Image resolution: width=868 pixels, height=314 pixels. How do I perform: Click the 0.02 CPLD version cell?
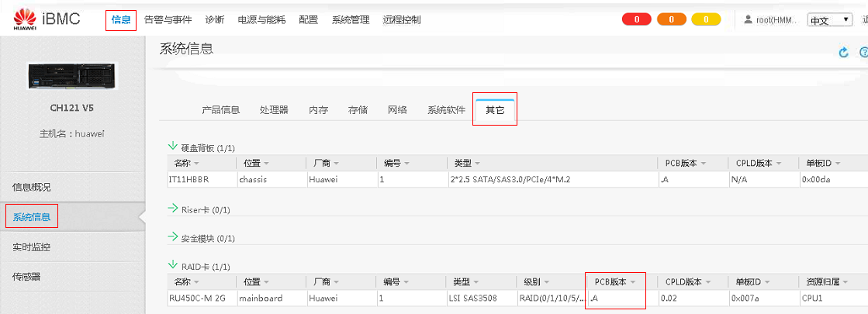point(693,298)
